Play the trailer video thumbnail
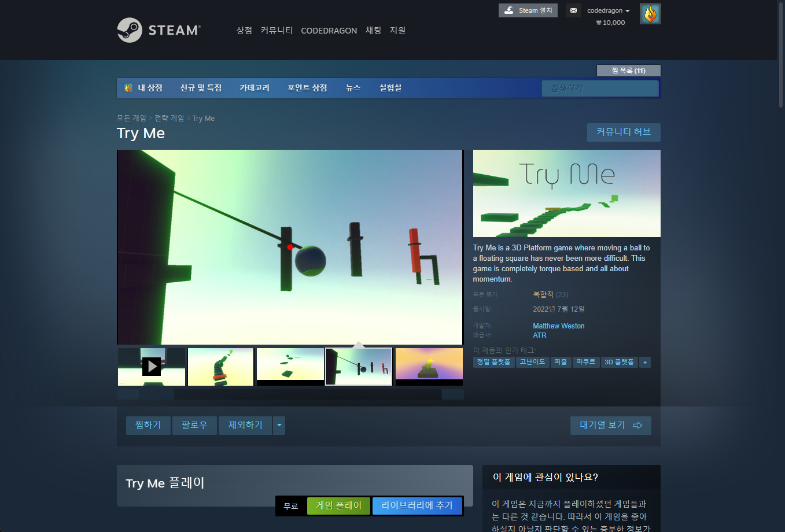Screen dimensions: 785x532 point(152,367)
